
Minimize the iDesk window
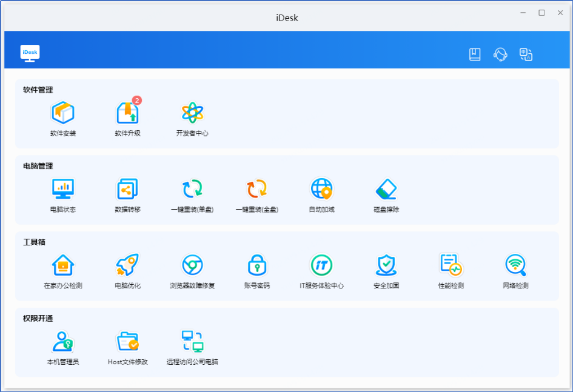(523, 13)
